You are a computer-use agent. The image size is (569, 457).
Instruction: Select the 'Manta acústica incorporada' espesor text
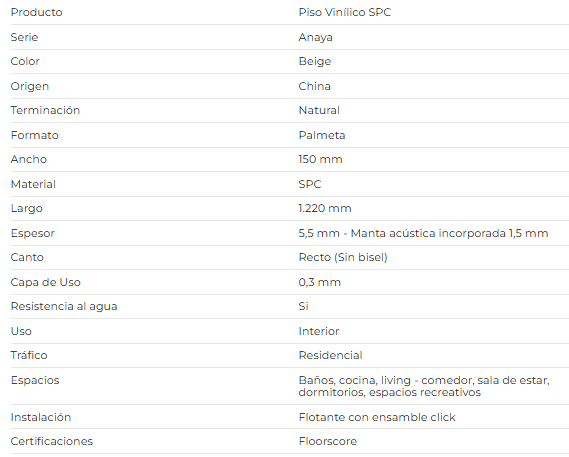tap(428, 233)
